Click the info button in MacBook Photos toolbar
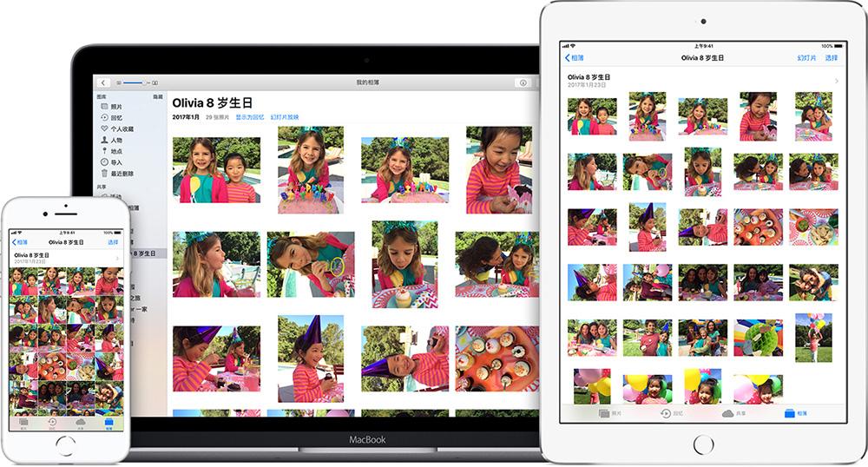The width and height of the screenshot is (868, 467). tap(523, 82)
